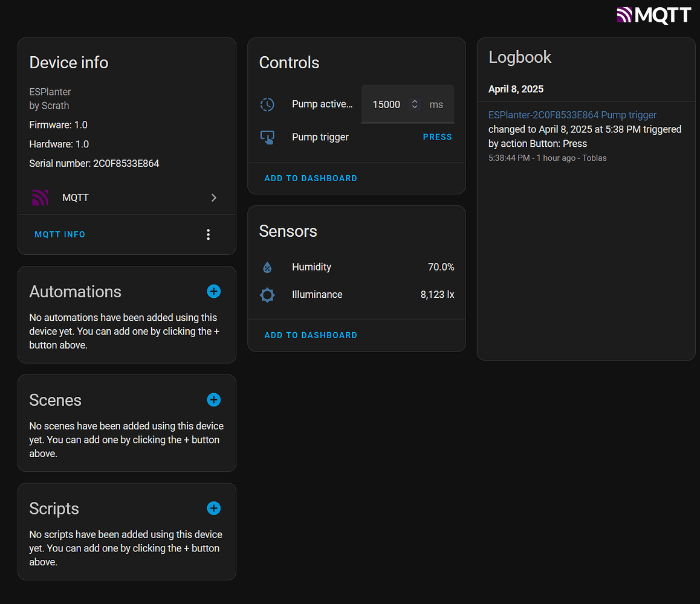Select the Pump active time value field
Image resolution: width=700 pixels, height=604 pixels.
pyautogui.click(x=386, y=104)
